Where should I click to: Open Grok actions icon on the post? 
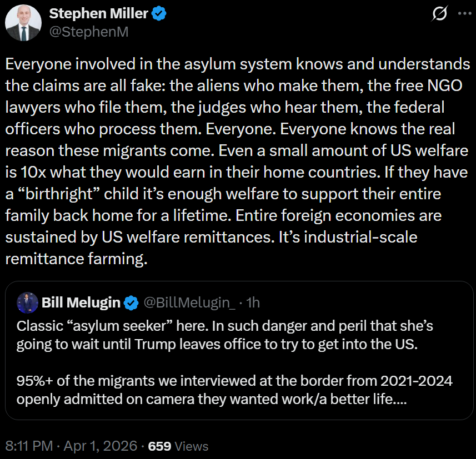(x=439, y=15)
